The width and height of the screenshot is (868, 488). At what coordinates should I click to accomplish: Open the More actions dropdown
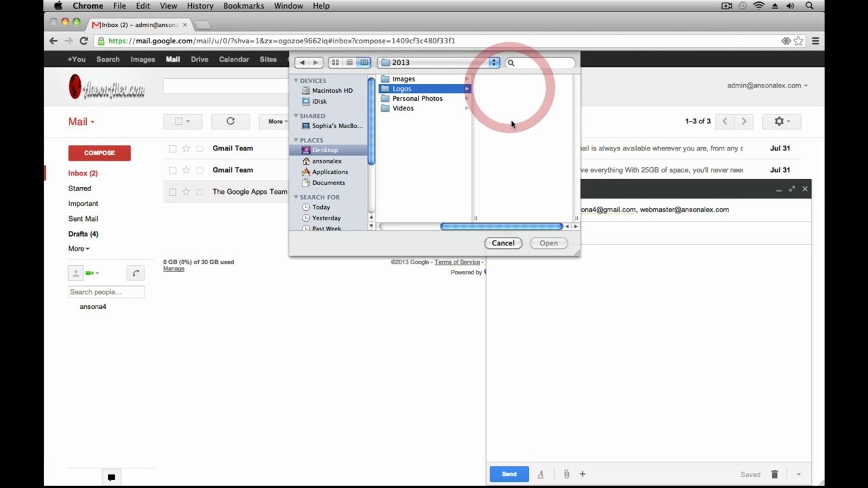click(x=275, y=121)
